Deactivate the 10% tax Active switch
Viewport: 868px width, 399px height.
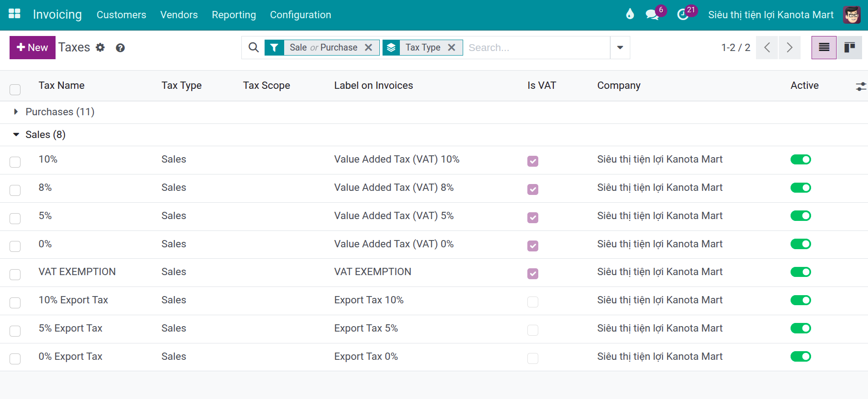coord(801,159)
